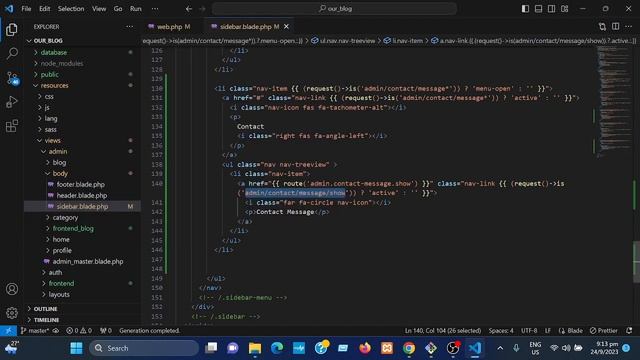
Task: Open File Explorer from the taskbar
Action: click(x=255, y=348)
